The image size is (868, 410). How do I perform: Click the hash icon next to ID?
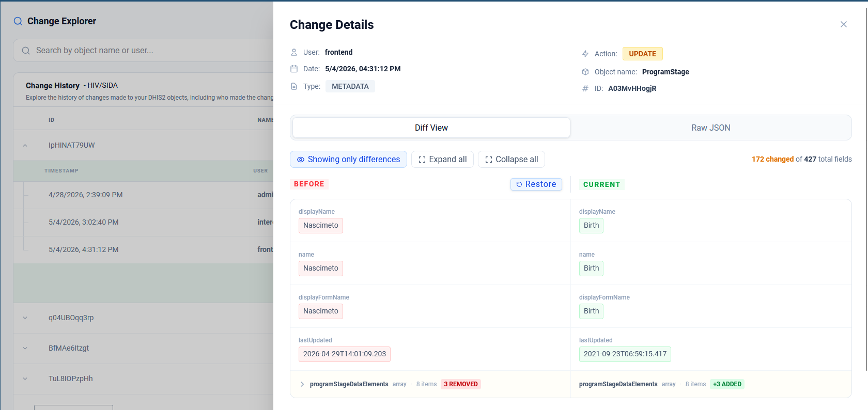[585, 88]
